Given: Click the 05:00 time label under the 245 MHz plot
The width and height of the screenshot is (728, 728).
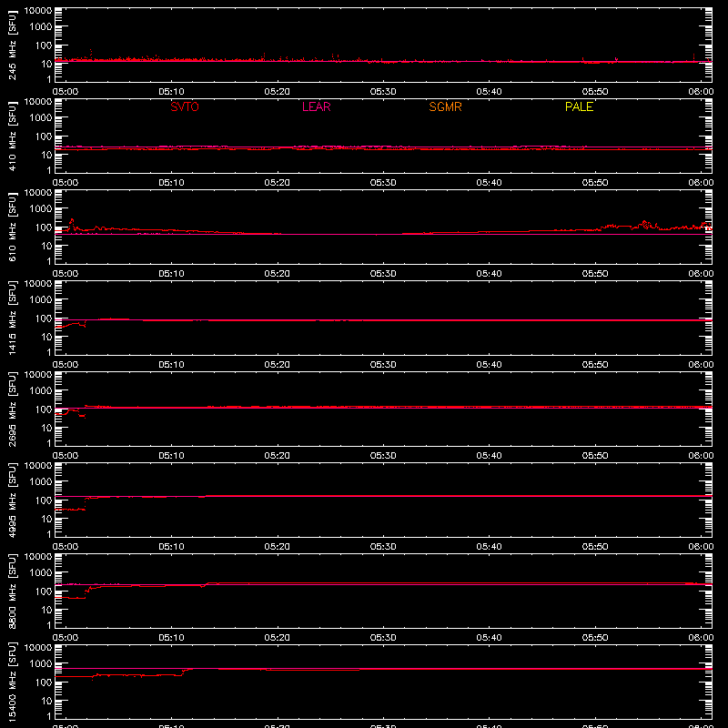Looking at the screenshot, I should pos(65,92).
